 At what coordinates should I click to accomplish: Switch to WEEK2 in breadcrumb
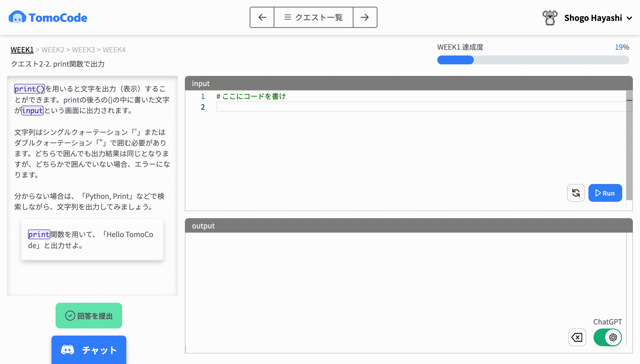pyautogui.click(x=53, y=50)
